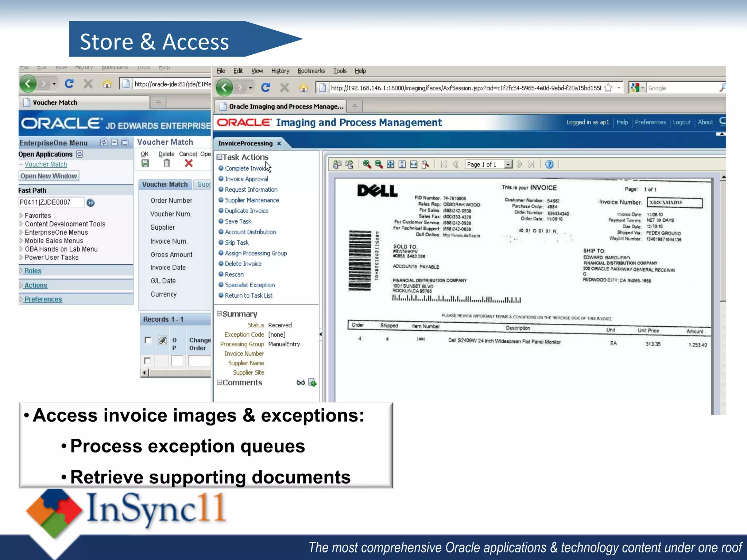
Task: Open the History menu in Imaging browser
Action: pyautogui.click(x=280, y=71)
